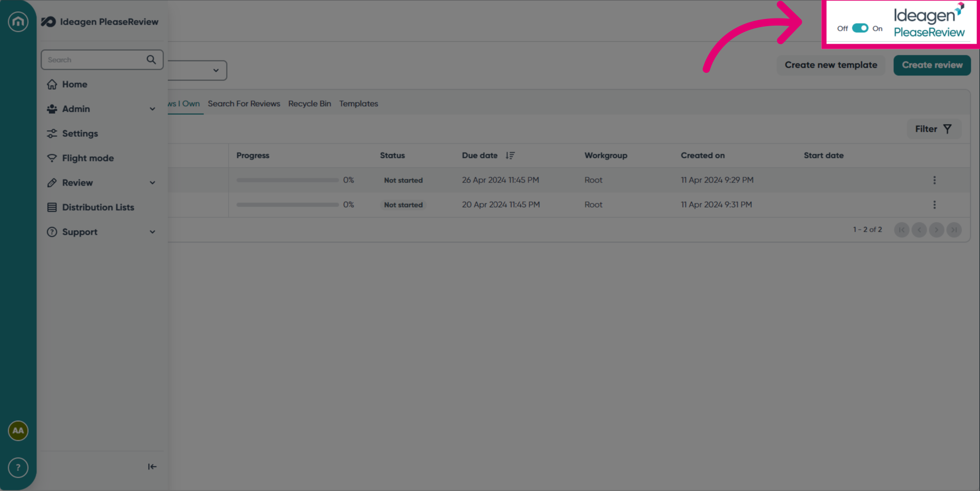The width and height of the screenshot is (980, 491).
Task: Go to previous page of results
Action: [x=919, y=230]
